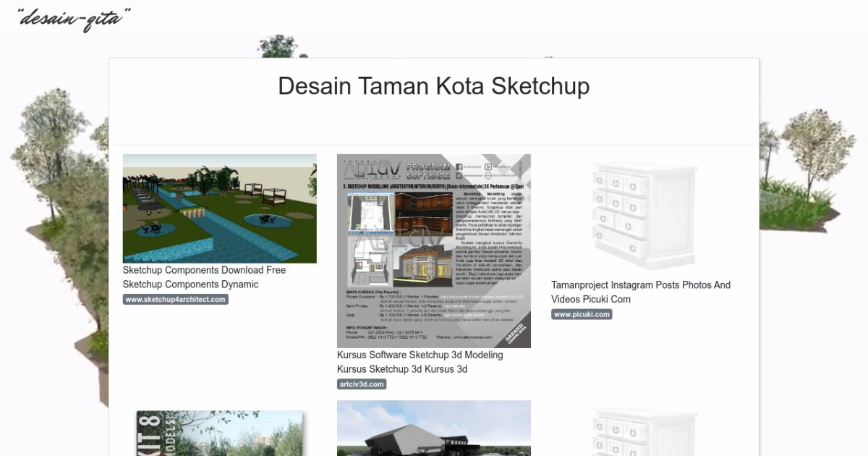Open the SketchUp course flyer image
868x456 pixels.
point(433,250)
